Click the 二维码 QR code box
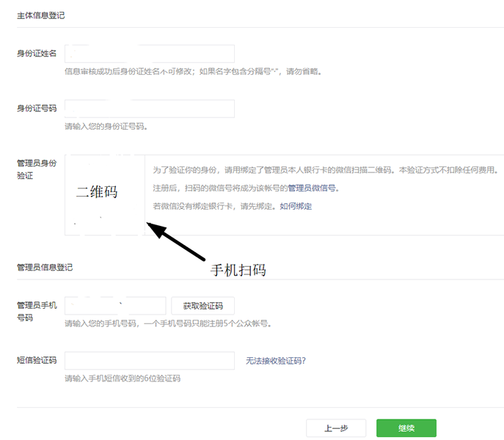The image size is (504, 440). click(105, 195)
